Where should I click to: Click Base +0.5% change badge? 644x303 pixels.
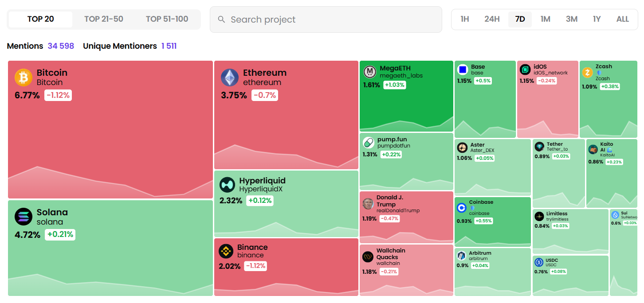click(x=483, y=81)
